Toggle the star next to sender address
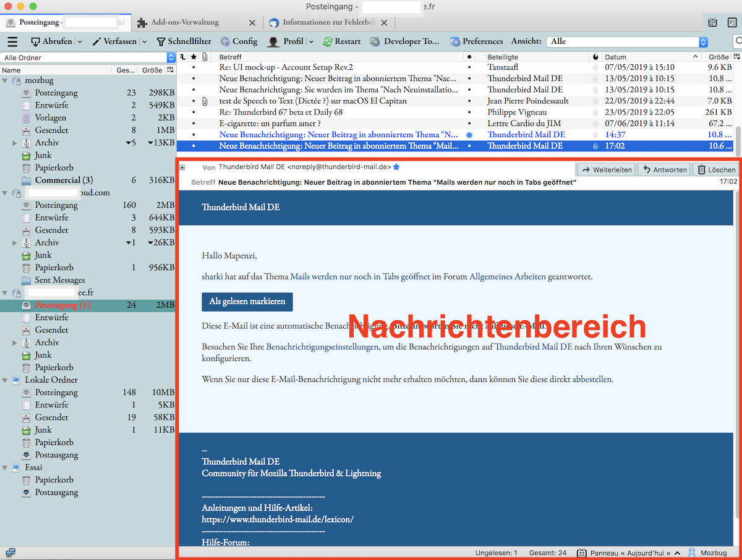The height and width of the screenshot is (560, 742). 396,167
